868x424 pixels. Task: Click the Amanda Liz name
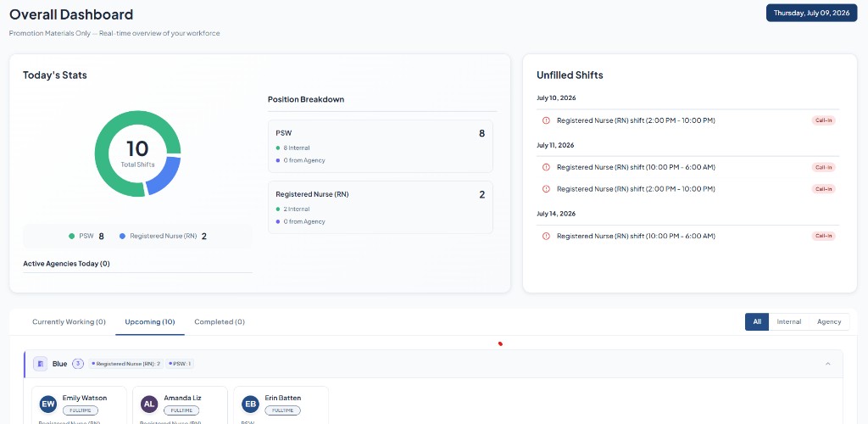pos(183,398)
